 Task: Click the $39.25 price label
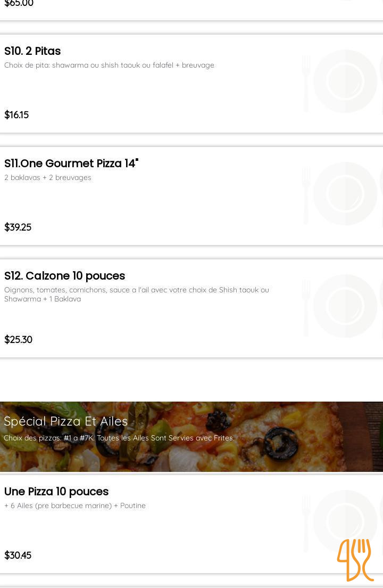pyautogui.click(x=18, y=227)
